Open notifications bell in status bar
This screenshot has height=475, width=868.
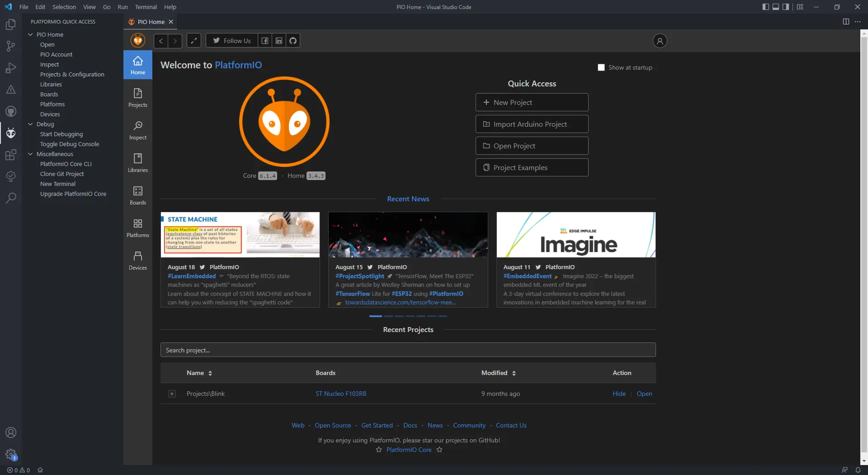858,470
